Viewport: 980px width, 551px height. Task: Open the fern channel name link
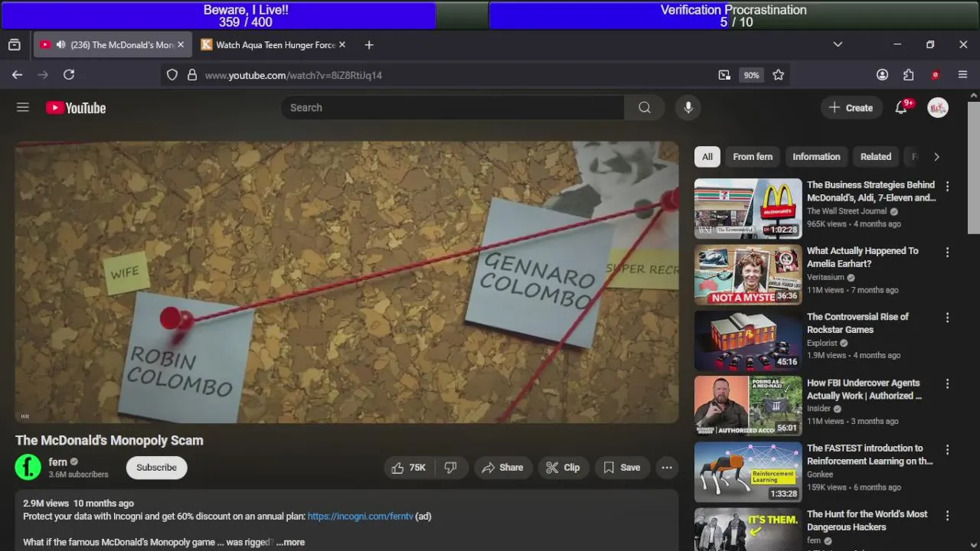tap(58, 462)
